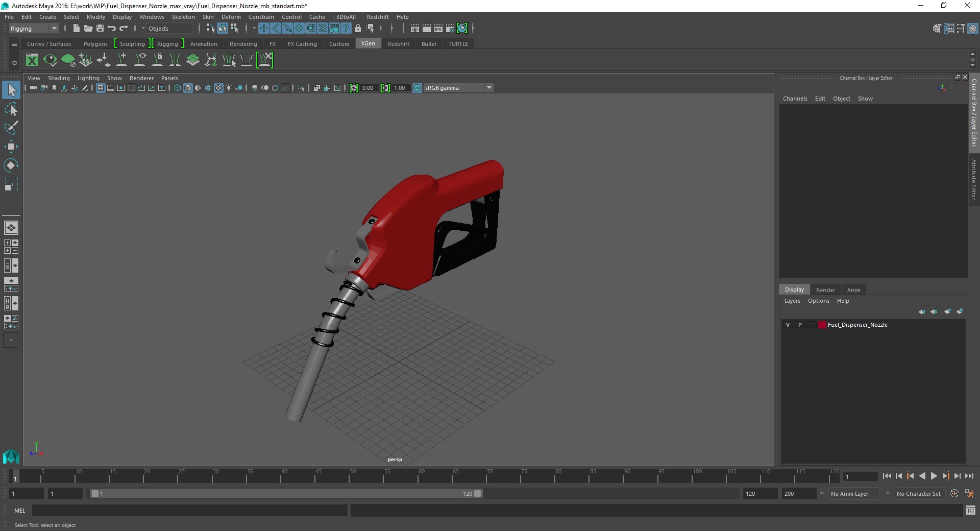Open shelf settings gear icon

[14, 63]
